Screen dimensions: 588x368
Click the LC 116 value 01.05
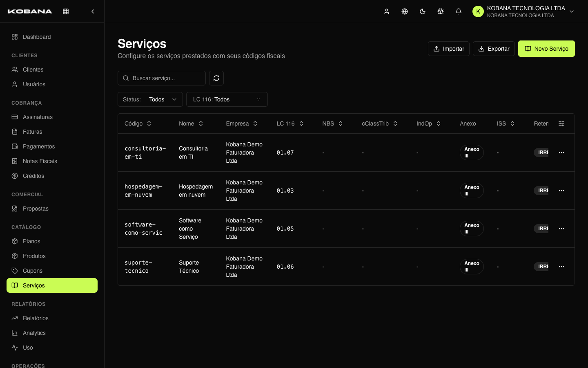point(285,229)
